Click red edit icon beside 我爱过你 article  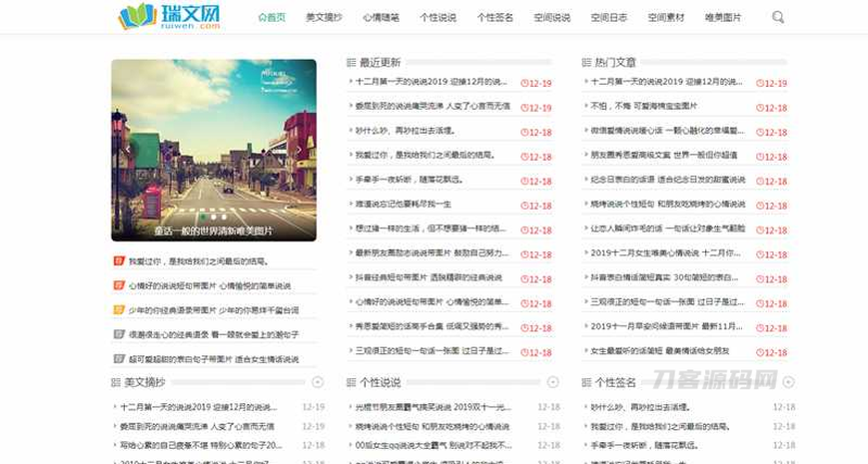[x=118, y=261]
